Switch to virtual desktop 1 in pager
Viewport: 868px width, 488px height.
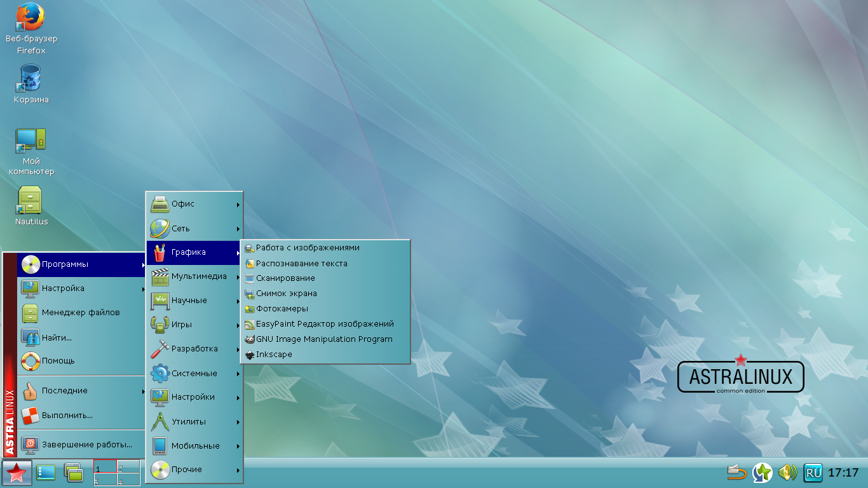pos(105,467)
